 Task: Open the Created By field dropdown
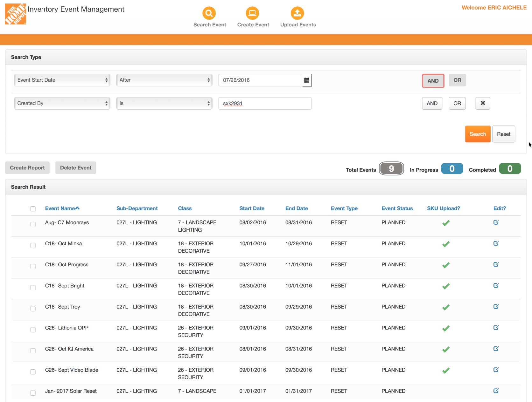62,103
